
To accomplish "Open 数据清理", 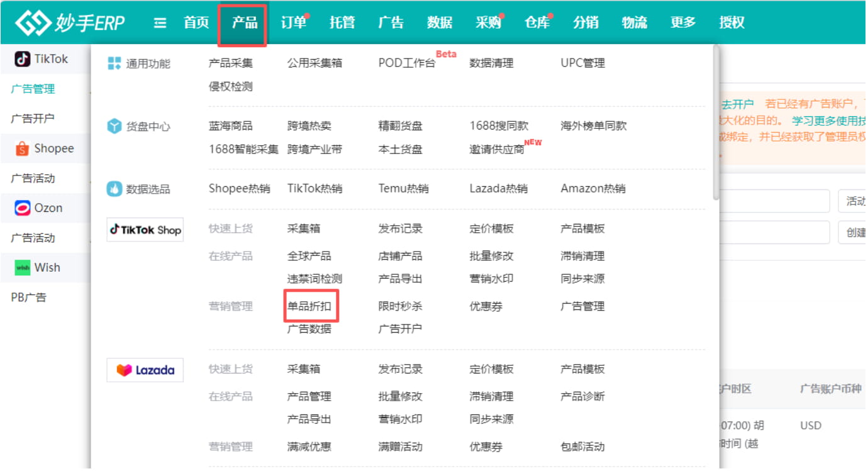I will [492, 63].
